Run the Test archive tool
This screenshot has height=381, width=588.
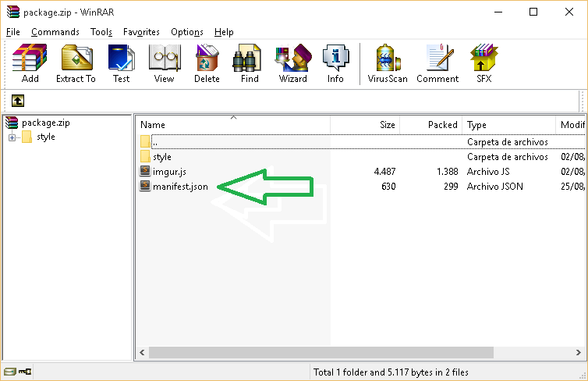pyautogui.click(x=121, y=63)
